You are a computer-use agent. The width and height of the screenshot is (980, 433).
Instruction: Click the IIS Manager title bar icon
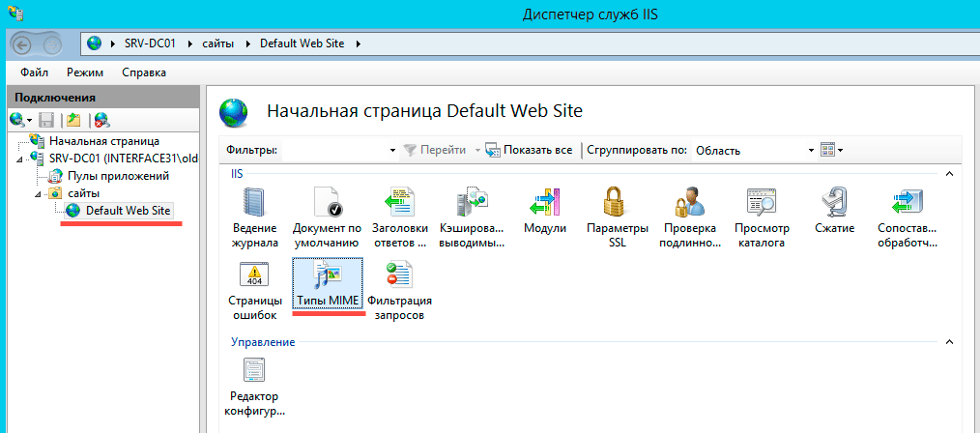14,14
